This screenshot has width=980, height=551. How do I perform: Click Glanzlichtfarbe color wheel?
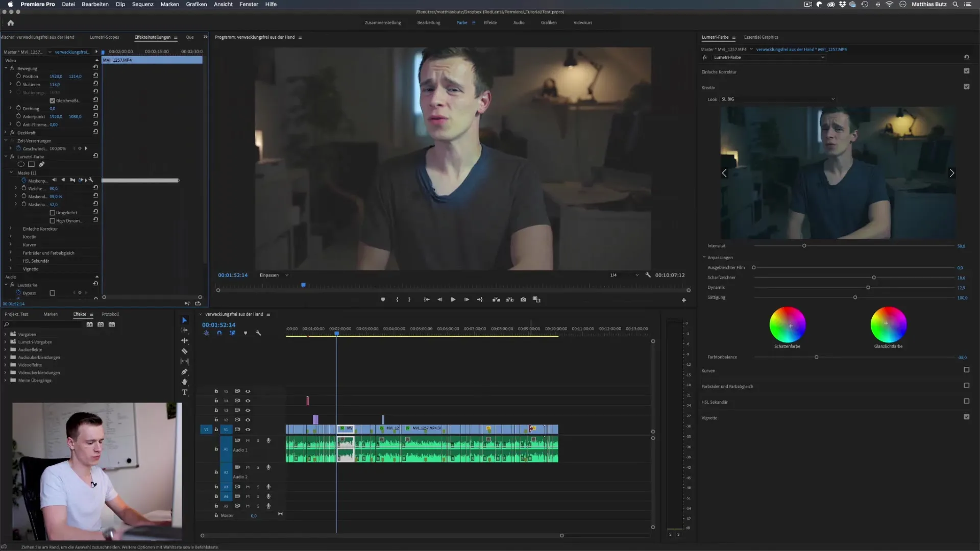(x=888, y=324)
